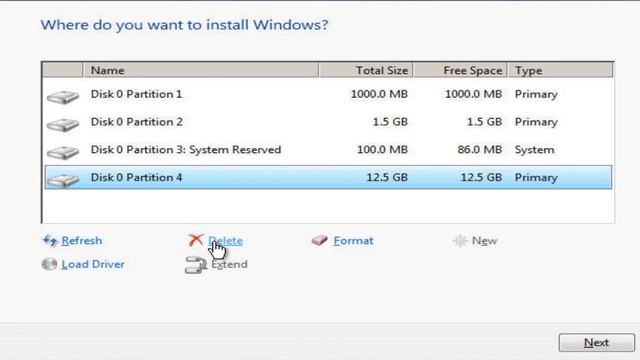Choose Disk 0 Partition 3: System Reserved
This screenshot has width=640, height=360.
point(328,150)
